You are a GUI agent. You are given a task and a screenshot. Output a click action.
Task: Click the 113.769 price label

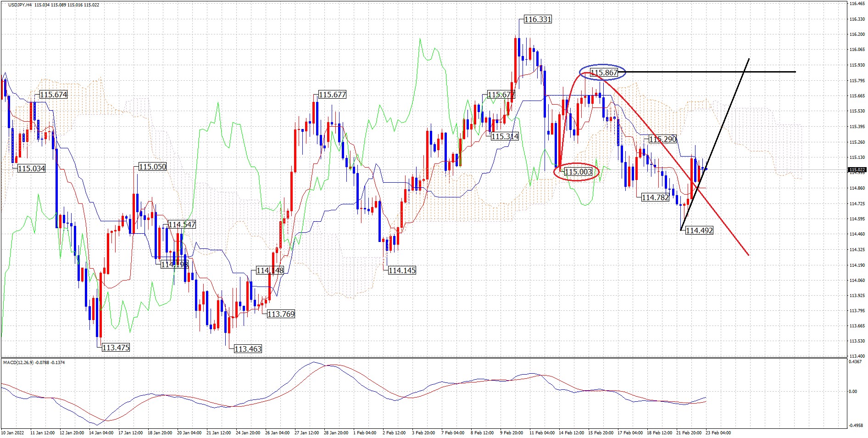tap(281, 314)
